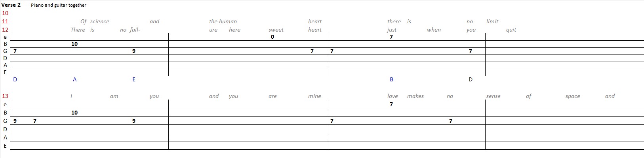
Task: Select the word 'space' in line 13
Action: point(573,96)
